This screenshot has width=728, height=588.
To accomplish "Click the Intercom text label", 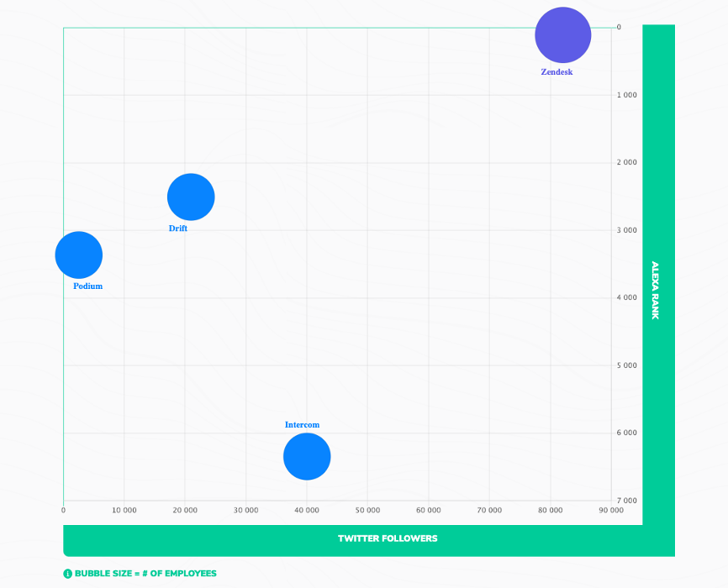I will pyautogui.click(x=302, y=425).
